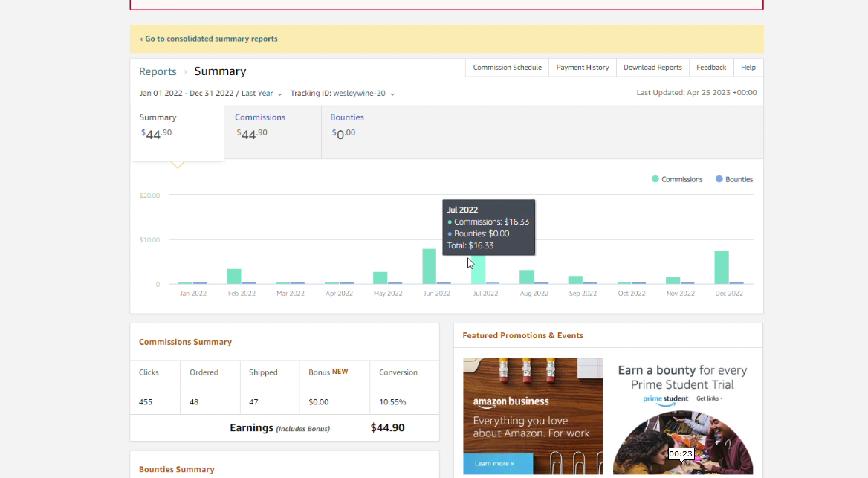Click the Last Updated Apr 25 2023 text

point(696,93)
